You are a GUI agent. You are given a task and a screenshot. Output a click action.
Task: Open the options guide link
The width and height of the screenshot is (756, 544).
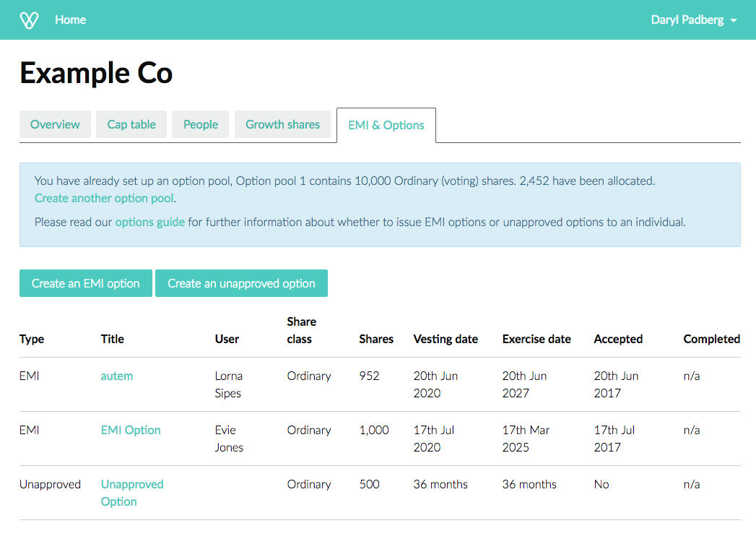149,223
